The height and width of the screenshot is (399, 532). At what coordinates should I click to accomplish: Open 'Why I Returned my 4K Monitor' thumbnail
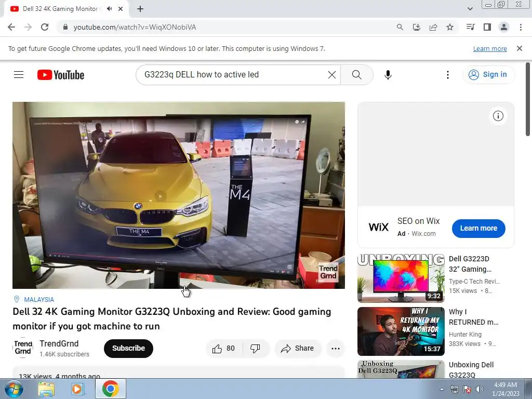[x=401, y=331]
